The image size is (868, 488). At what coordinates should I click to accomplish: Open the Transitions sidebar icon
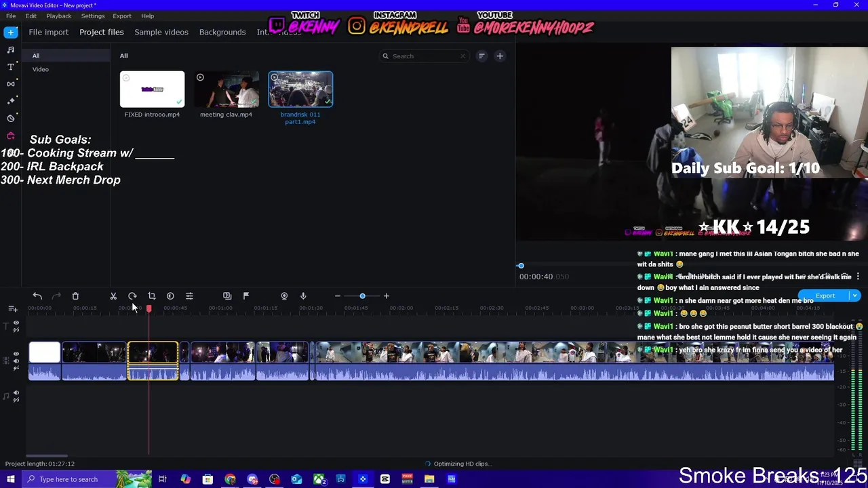(11, 83)
